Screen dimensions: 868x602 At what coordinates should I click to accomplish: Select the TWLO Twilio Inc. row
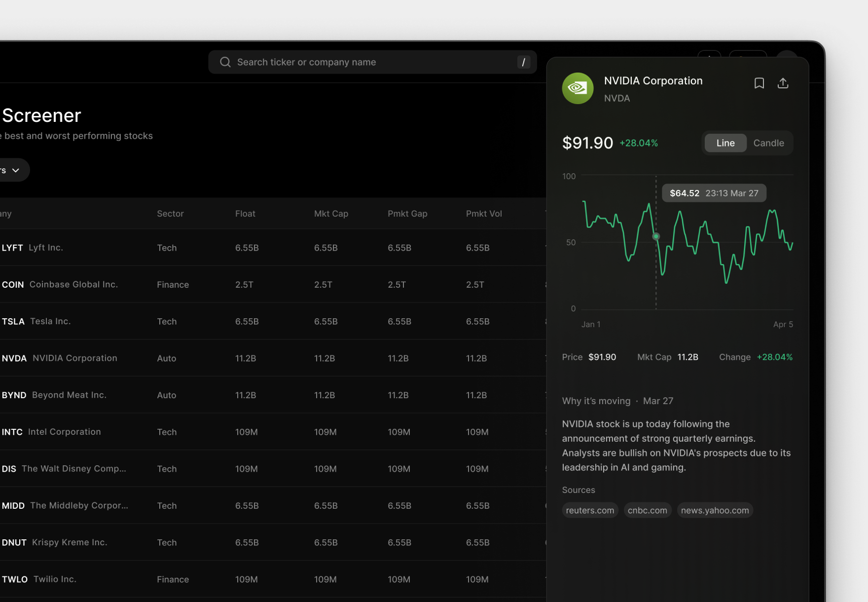point(273,579)
